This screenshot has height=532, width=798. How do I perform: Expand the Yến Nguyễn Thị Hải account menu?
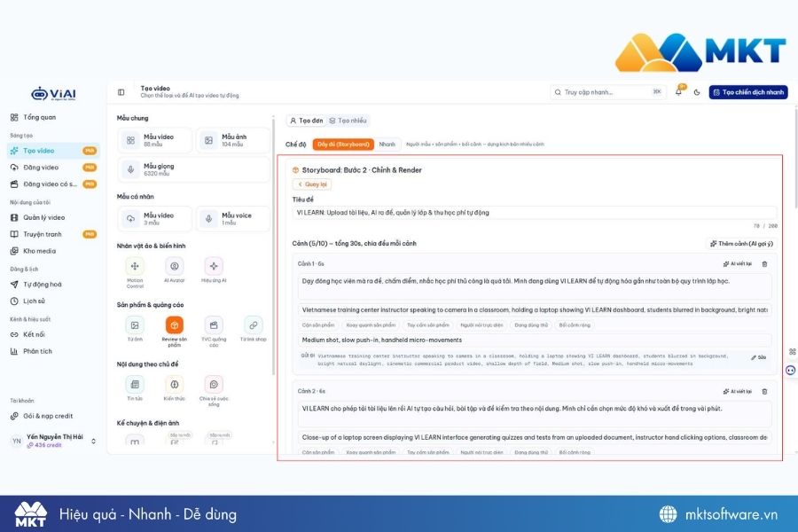[54, 441]
